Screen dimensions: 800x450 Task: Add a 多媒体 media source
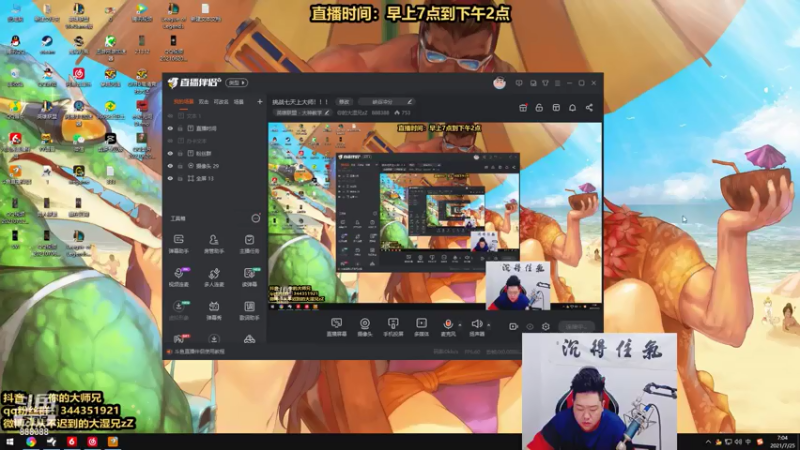[421, 327]
